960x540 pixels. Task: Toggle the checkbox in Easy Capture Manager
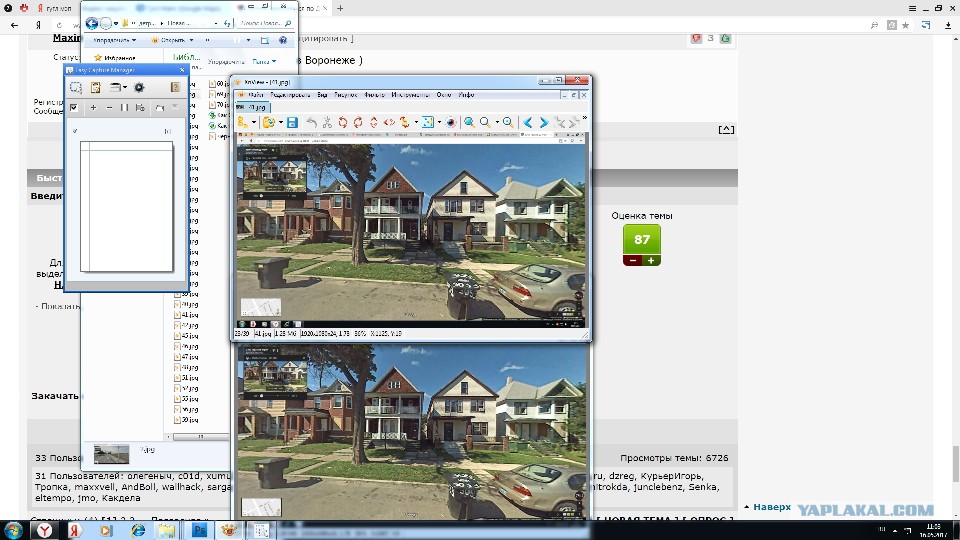point(73,108)
